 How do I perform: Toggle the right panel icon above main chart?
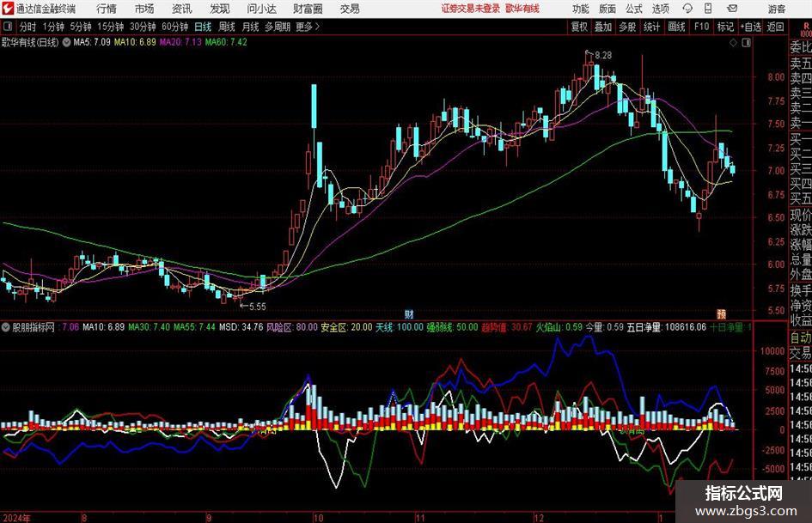tap(746, 43)
